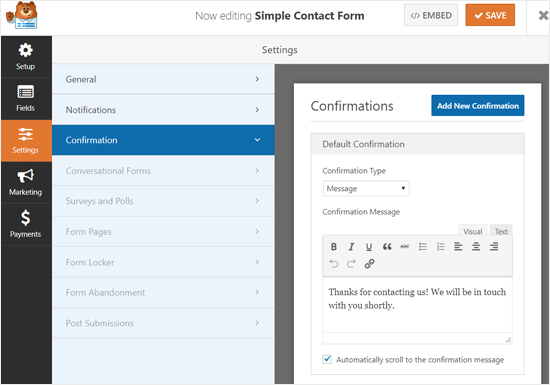Open the Payments dollar panel
Screen dimensions: 550x385
pyautogui.click(x=26, y=224)
